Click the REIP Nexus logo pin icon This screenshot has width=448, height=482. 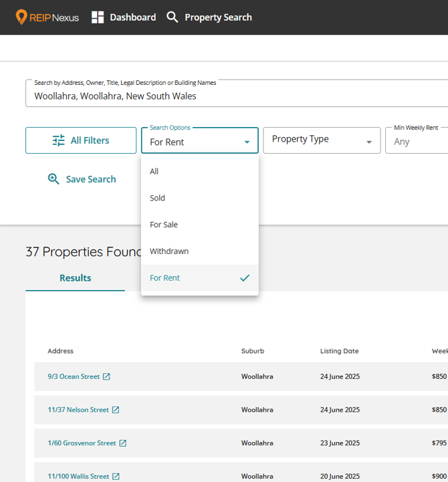(x=21, y=17)
